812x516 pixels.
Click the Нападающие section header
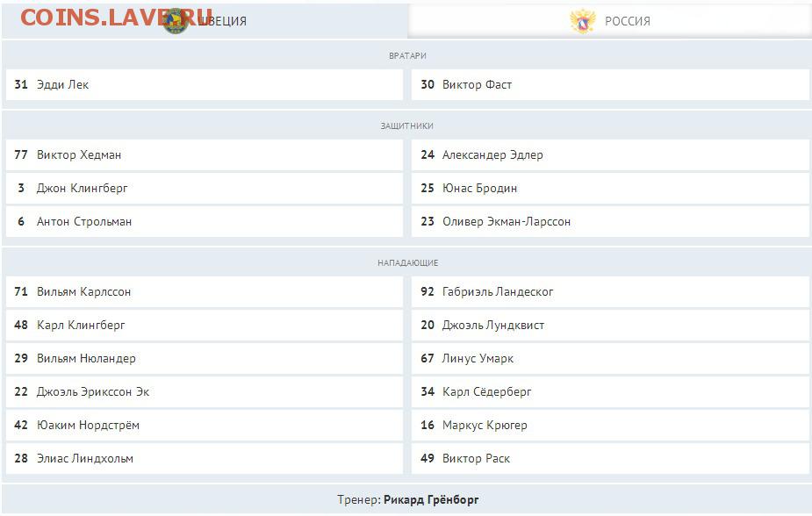(x=407, y=263)
